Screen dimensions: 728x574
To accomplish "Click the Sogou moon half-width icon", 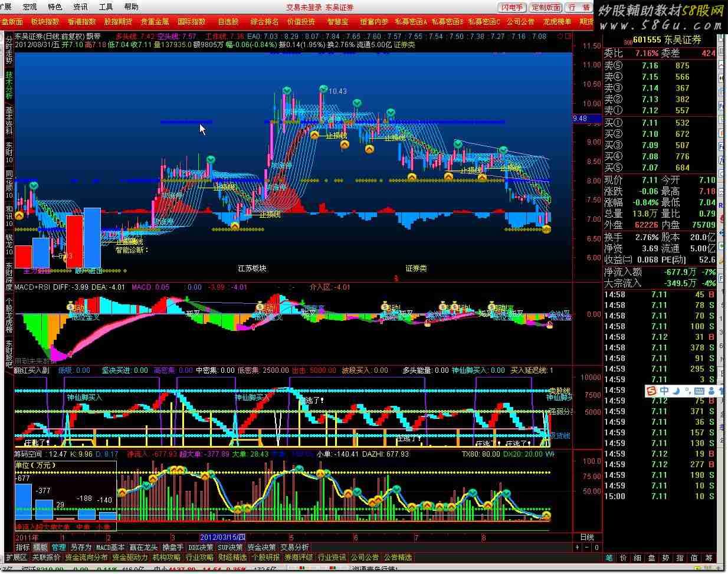I will tap(675, 391).
